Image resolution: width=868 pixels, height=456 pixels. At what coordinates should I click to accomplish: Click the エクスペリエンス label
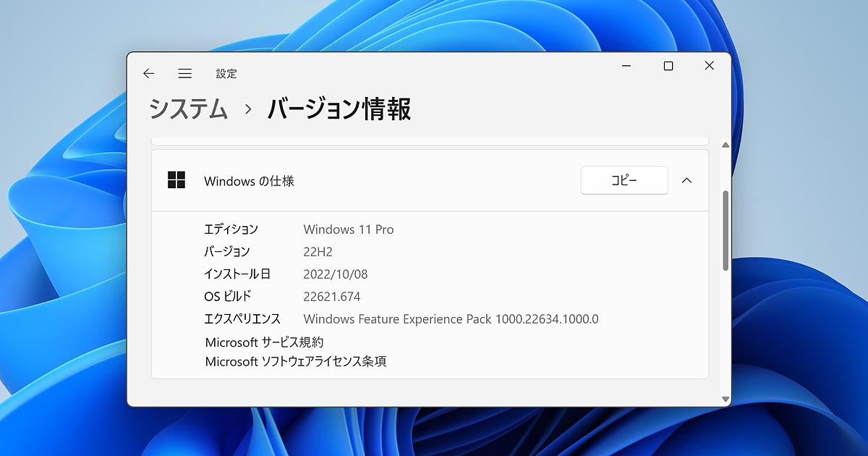[x=242, y=319]
